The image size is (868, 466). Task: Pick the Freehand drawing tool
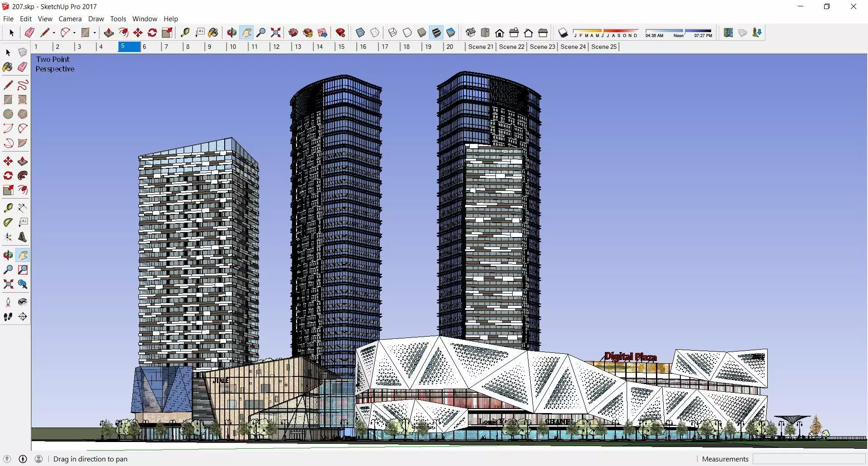(x=23, y=85)
